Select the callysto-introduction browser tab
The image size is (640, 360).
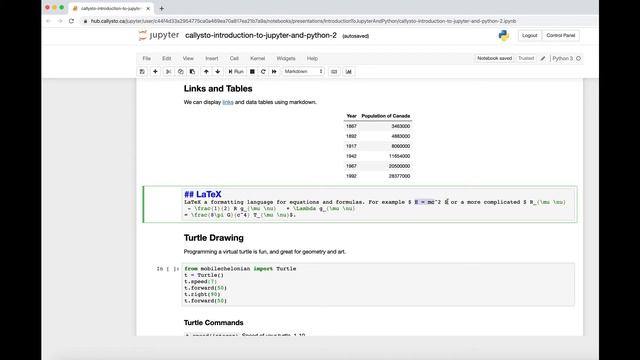(x=111, y=8)
